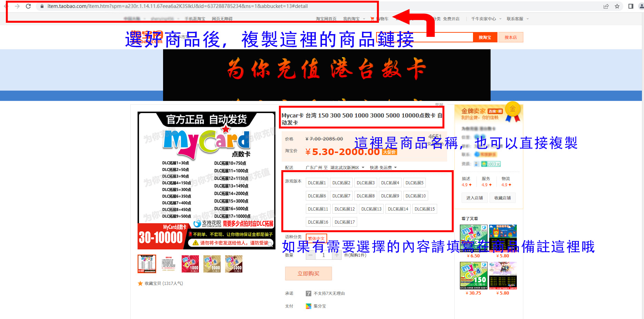Click 免费开店 in the top navigation
644x319 pixels.
coord(451,19)
